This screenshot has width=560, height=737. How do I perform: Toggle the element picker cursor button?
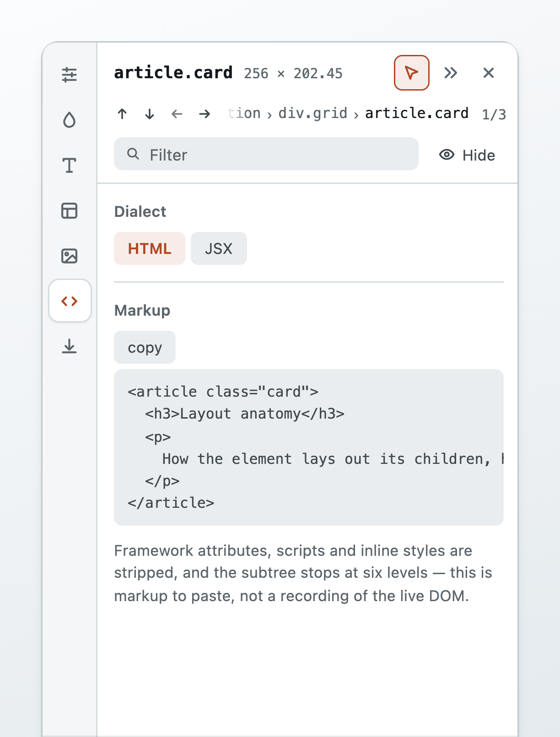click(x=412, y=73)
